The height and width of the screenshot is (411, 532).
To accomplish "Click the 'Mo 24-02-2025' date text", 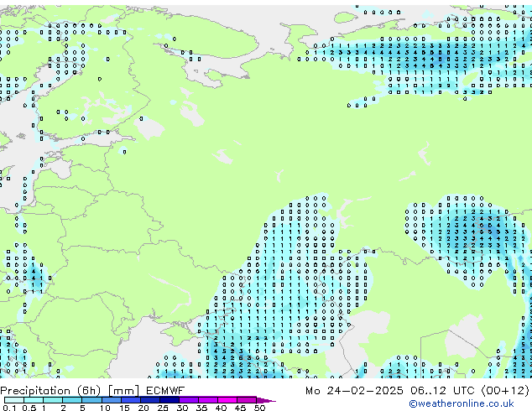I will pos(354,391).
